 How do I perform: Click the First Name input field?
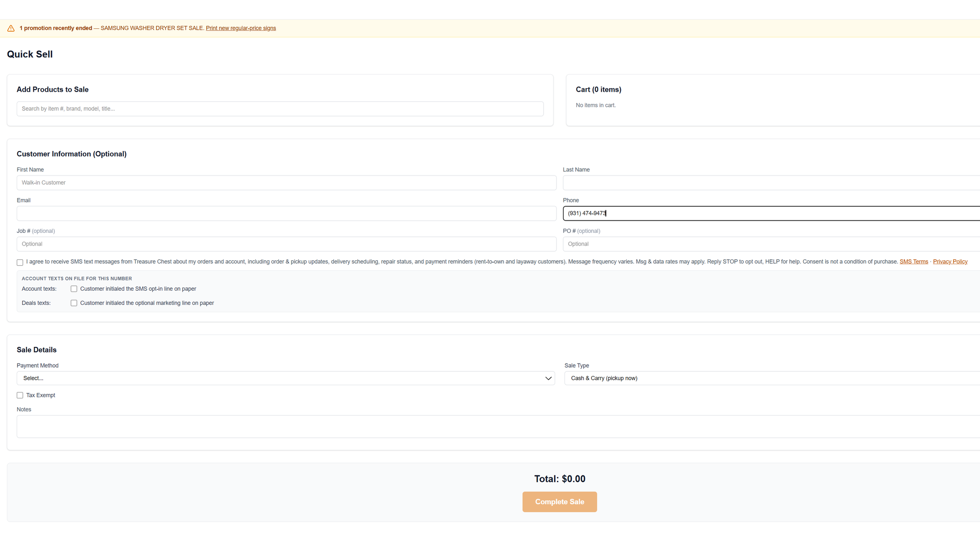click(x=286, y=183)
